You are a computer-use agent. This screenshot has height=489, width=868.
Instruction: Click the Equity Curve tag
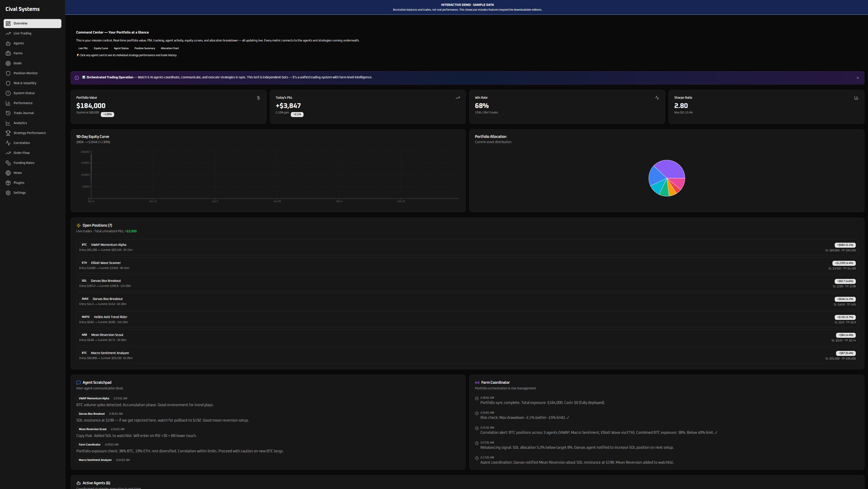[101, 48]
